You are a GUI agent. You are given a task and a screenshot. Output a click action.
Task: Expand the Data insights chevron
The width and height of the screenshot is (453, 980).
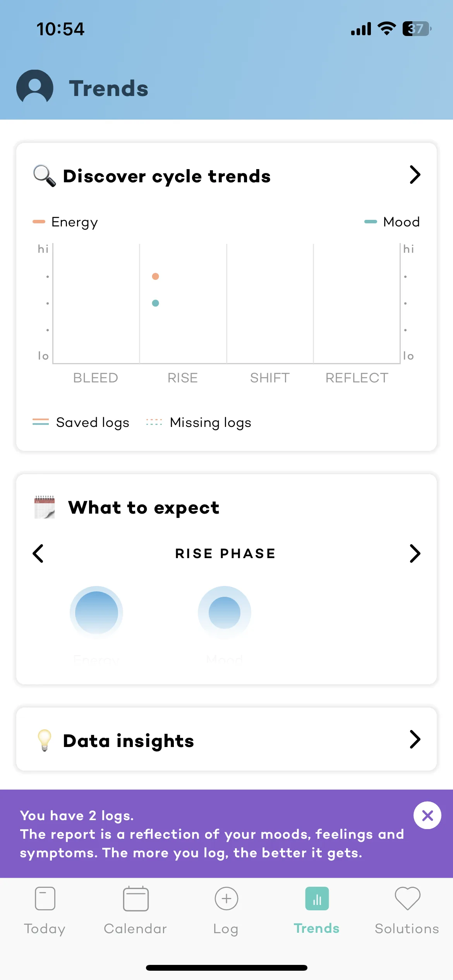(x=415, y=740)
